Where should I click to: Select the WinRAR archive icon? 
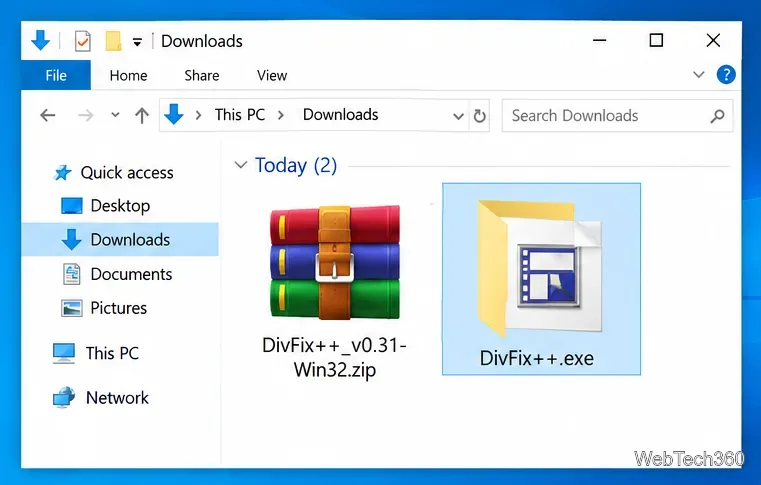click(335, 262)
